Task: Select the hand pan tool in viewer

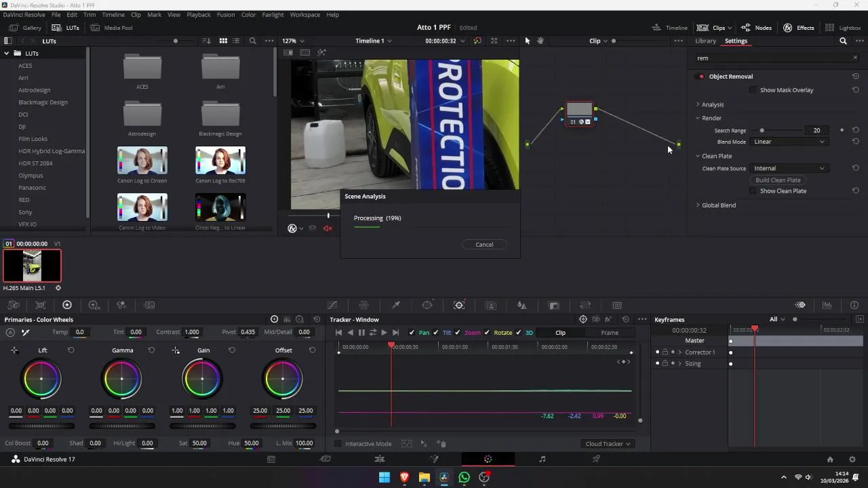Action: [540, 41]
